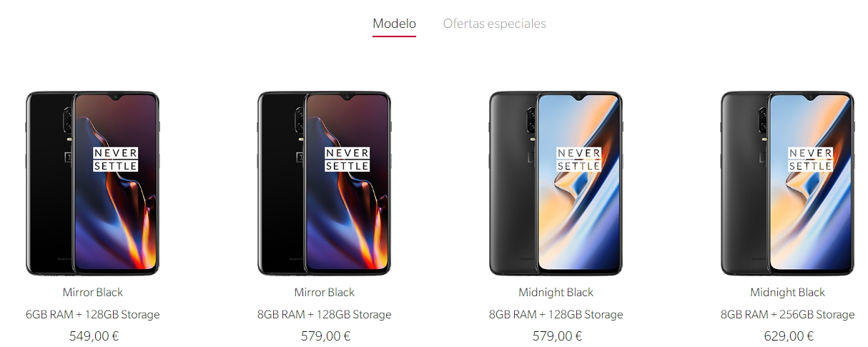Click the Midnight Black label above 256GB Storage
Viewport: 868px width, 347px height.
[788, 293]
